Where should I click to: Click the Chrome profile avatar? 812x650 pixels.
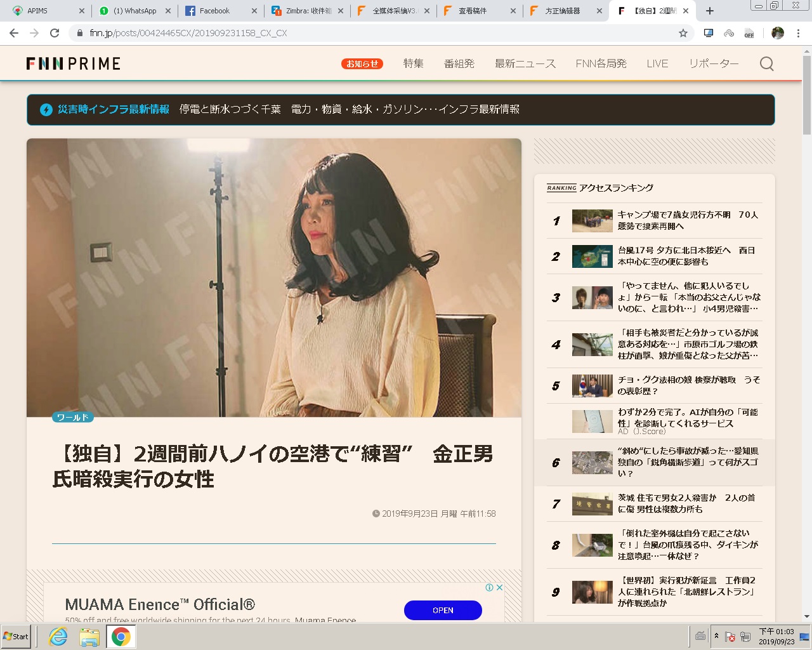(778, 33)
